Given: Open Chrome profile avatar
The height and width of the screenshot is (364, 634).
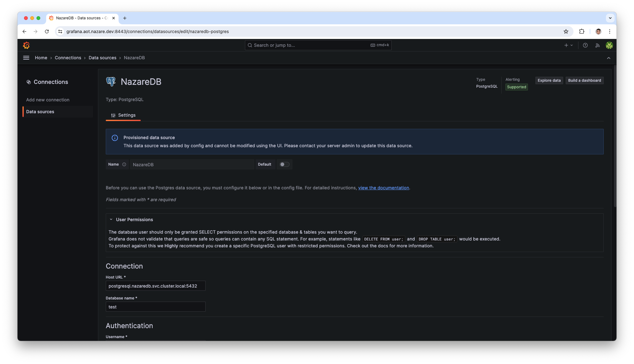Looking at the screenshot, I should (x=598, y=32).
